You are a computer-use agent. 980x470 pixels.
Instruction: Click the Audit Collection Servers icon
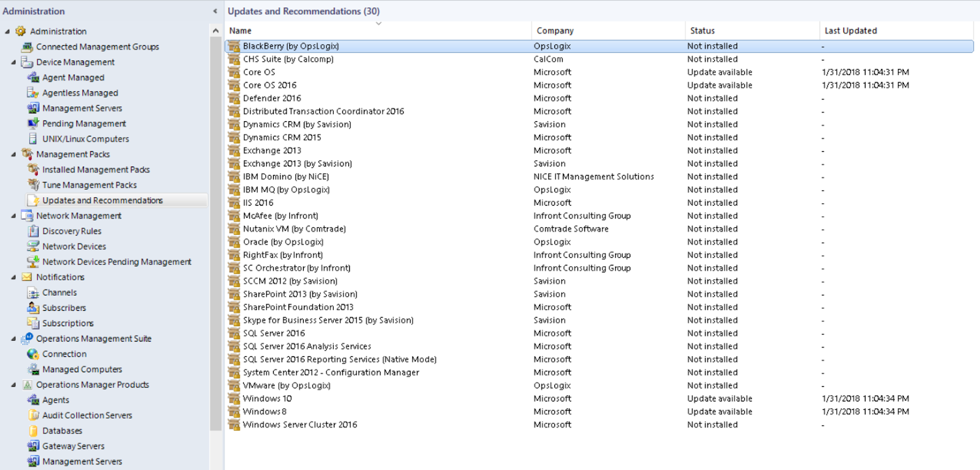[33, 415]
